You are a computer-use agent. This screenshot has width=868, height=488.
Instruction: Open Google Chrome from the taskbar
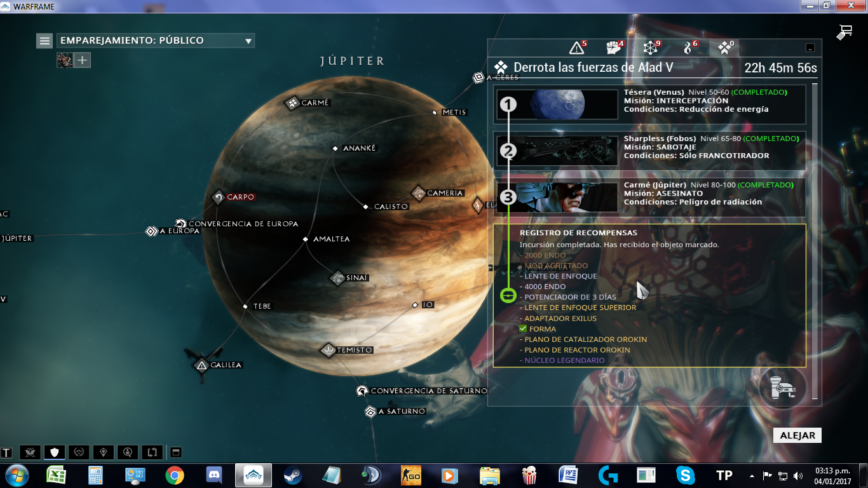(175, 475)
